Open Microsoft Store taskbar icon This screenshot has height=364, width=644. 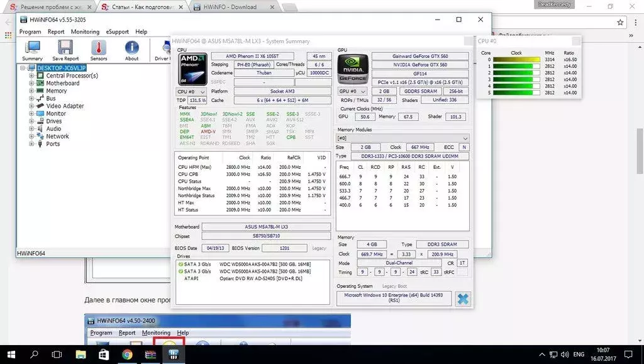click(104, 355)
